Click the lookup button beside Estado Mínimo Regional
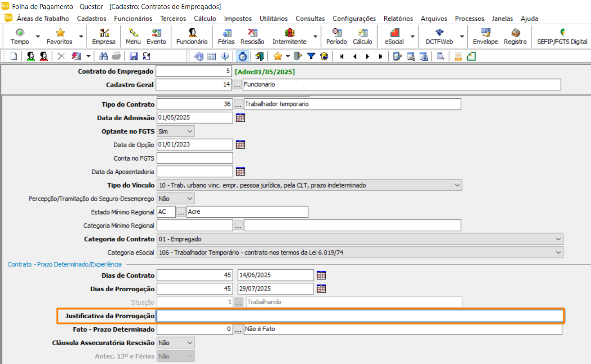 pos(181,212)
